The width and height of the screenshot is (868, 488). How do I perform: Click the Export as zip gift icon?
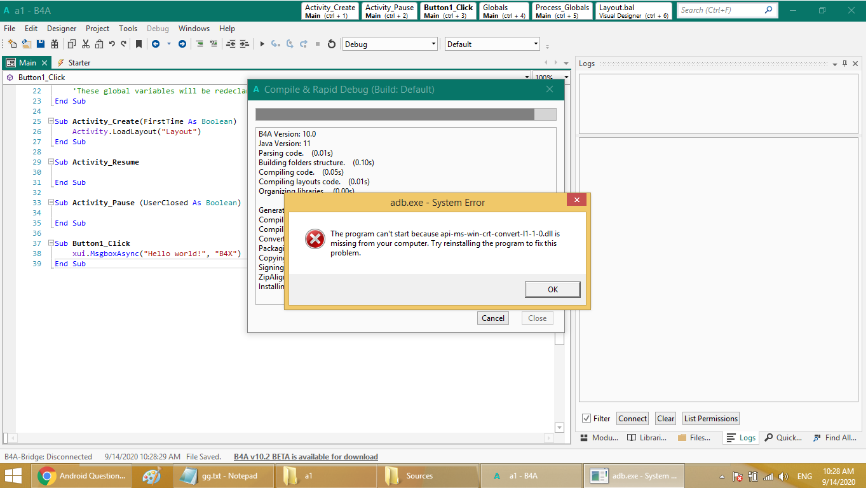[55, 44]
